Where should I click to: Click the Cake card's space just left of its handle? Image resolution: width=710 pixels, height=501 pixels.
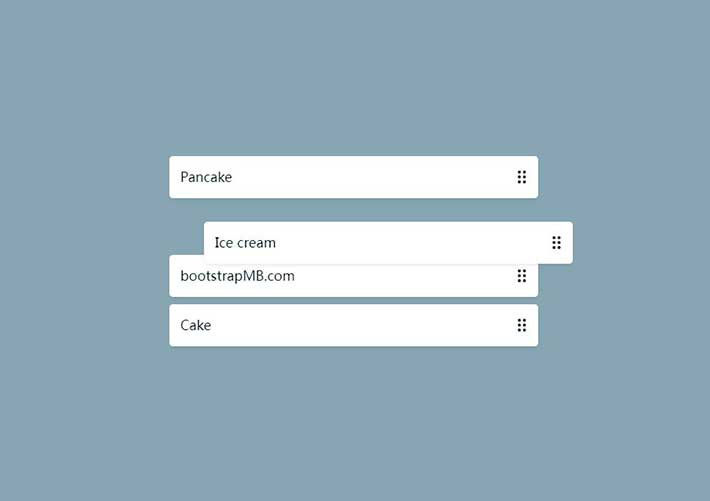(500, 325)
